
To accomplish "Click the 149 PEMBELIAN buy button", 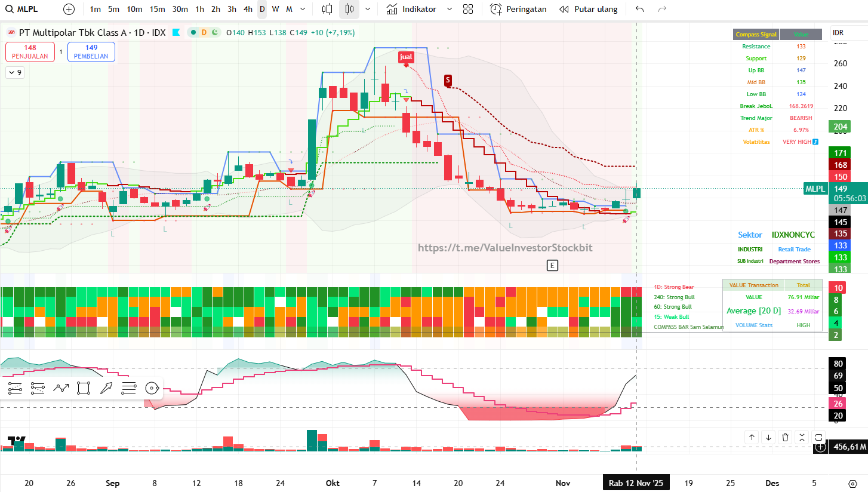I will coord(91,52).
